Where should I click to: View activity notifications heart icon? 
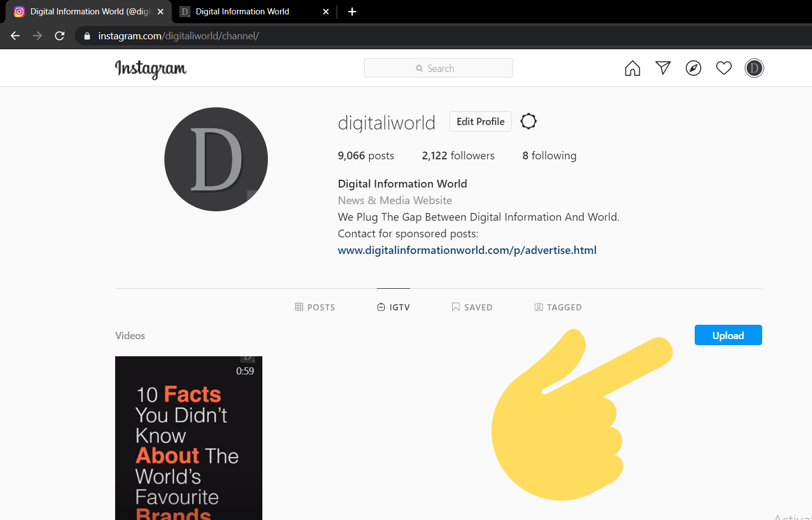pos(723,67)
